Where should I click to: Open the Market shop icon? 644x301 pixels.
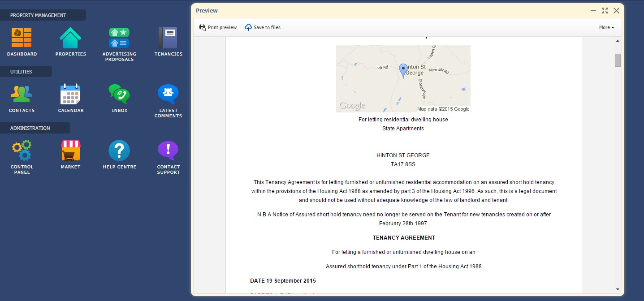[70, 150]
